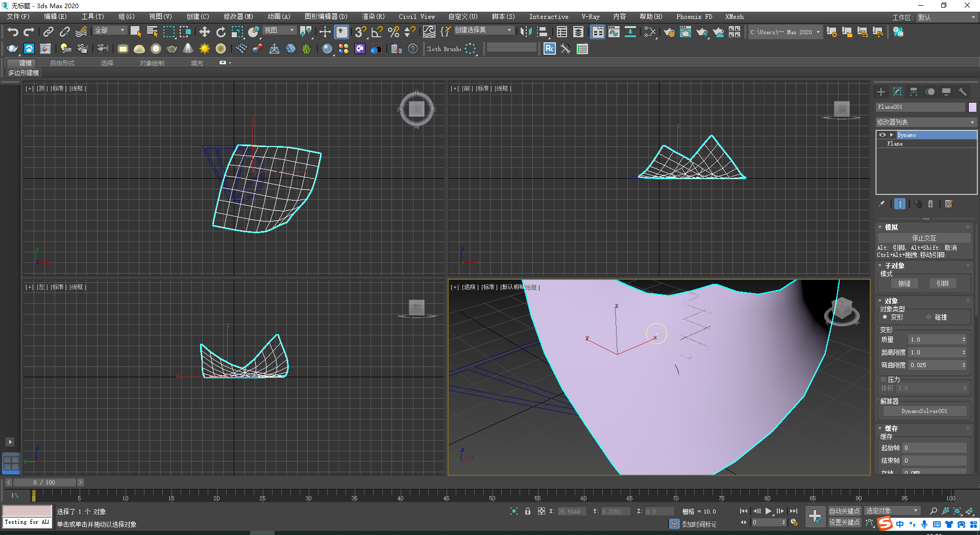Click the Undo arrow icon
The image size is (980, 535).
[x=12, y=32]
